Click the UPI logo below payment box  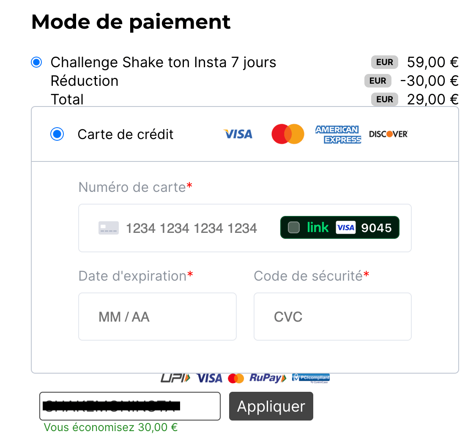click(x=175, y=378)
